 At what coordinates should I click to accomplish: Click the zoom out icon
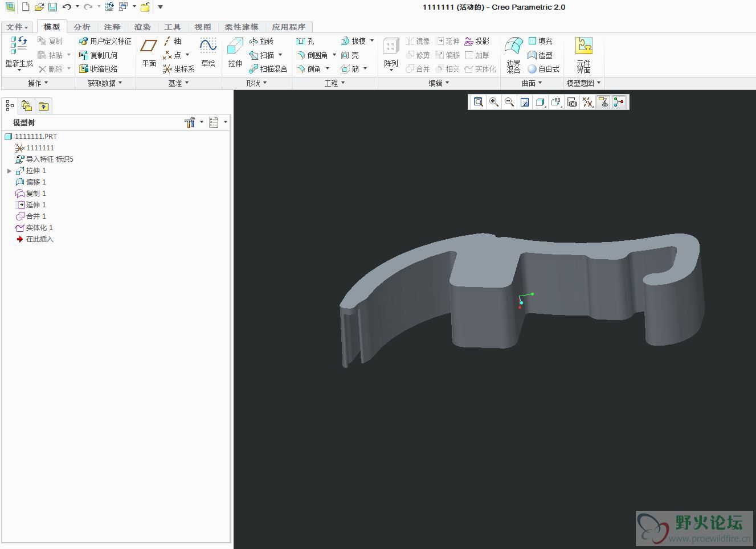click(x=509, y=102)
